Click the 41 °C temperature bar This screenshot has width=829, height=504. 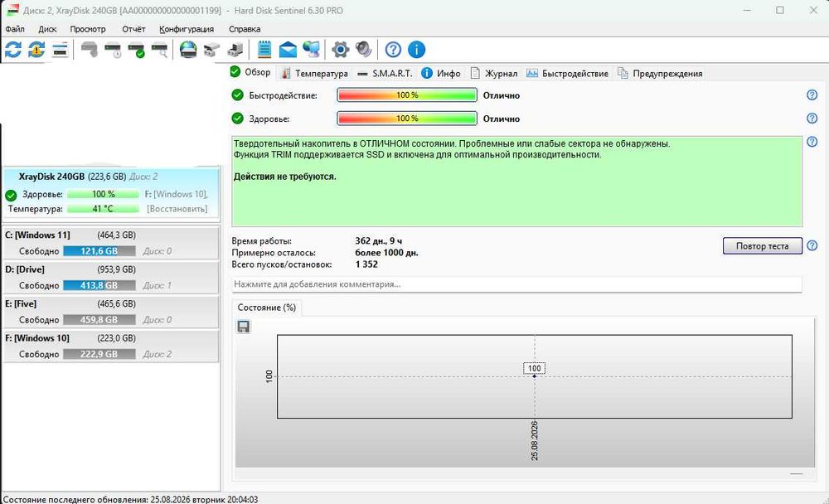[103, 209]
